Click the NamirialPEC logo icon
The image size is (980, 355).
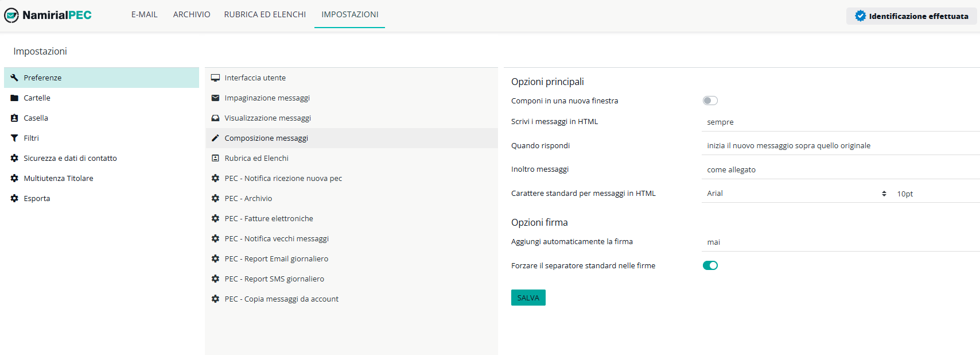point(11,16)
